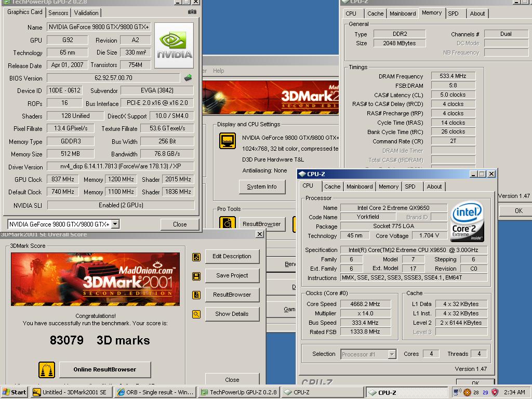Click the TechPowerUp GPU-Z taskbar item

[239, 392]
